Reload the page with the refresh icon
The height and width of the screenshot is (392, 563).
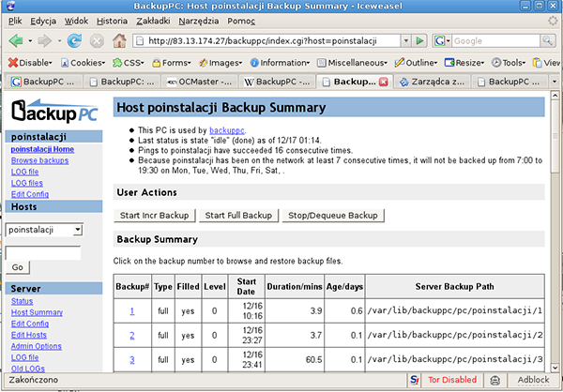74,41
